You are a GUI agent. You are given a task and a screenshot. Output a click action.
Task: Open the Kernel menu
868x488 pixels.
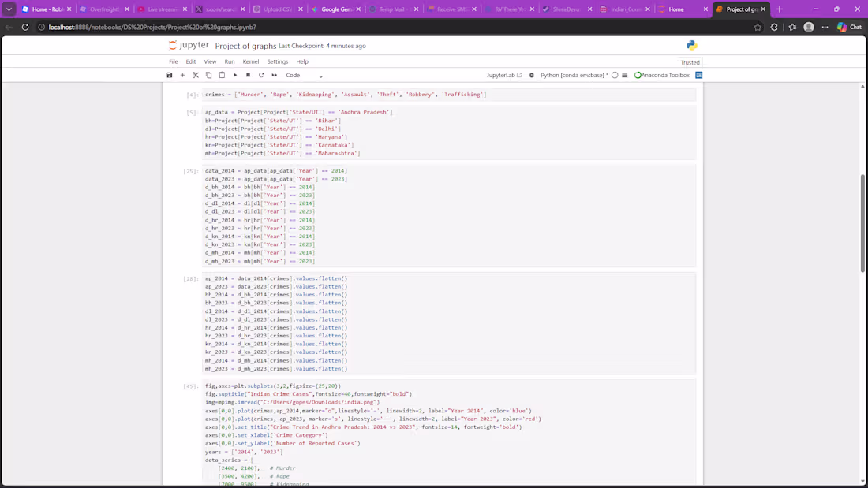[x=251, y=62]
